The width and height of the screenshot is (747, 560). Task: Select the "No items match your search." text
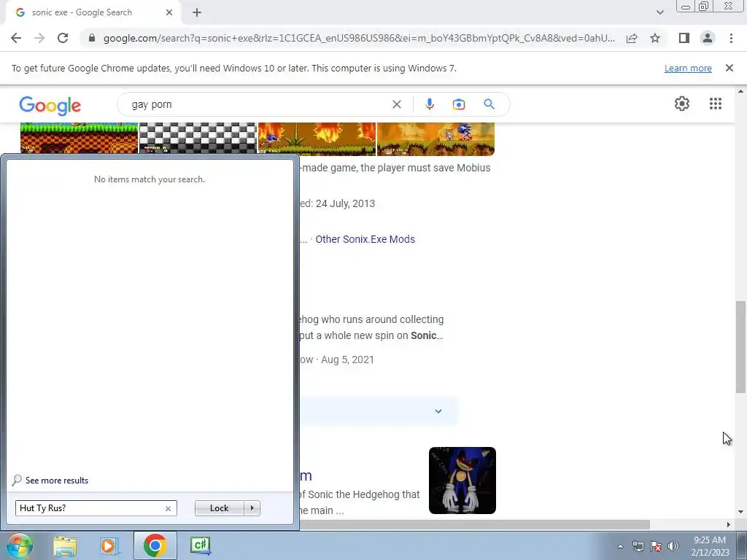150,179
